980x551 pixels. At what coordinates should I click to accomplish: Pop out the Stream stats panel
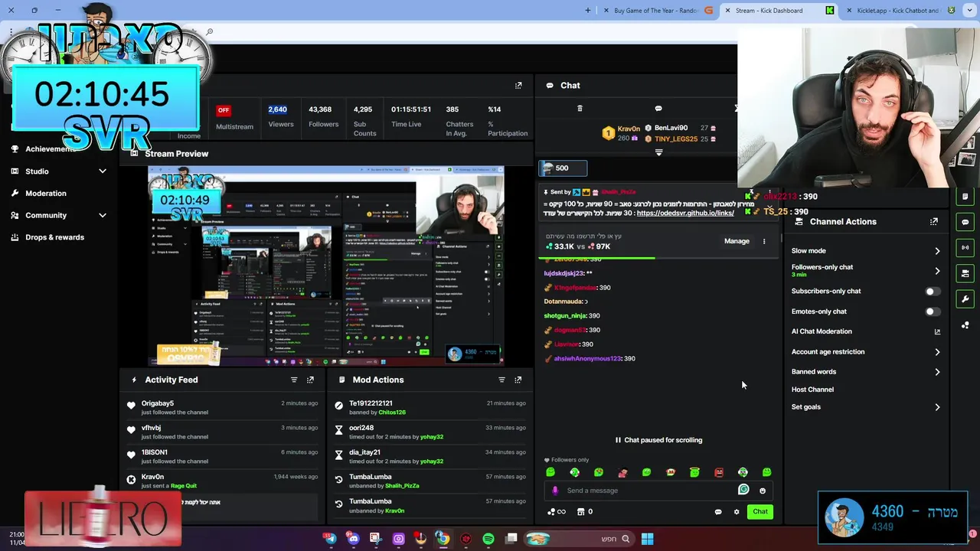click(518, 86)
